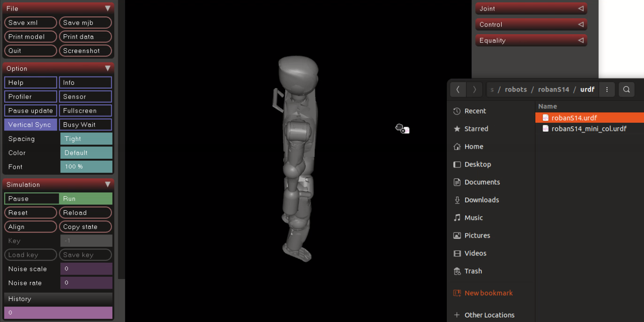Toggle Busy Wait option
Viewport: 644px width, 322px height.
coord(86,125)
